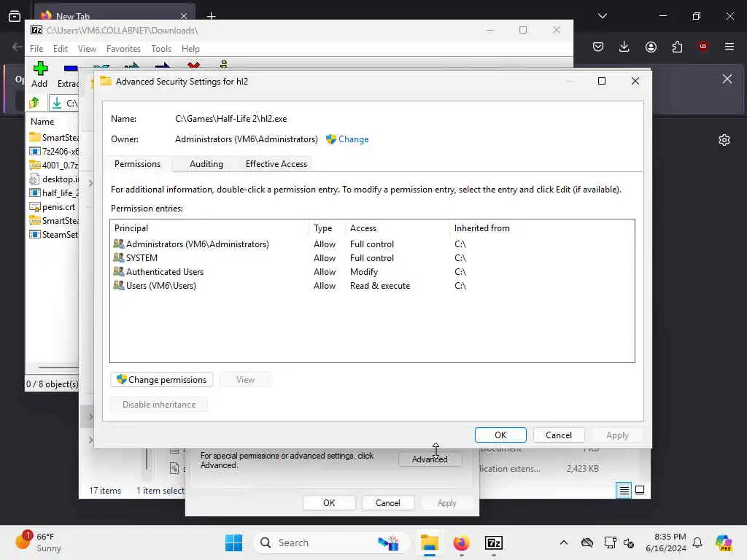Open the 7-Zip Favorites menu
The height and width of the screenshot is (560, 747).
point(123,49)
